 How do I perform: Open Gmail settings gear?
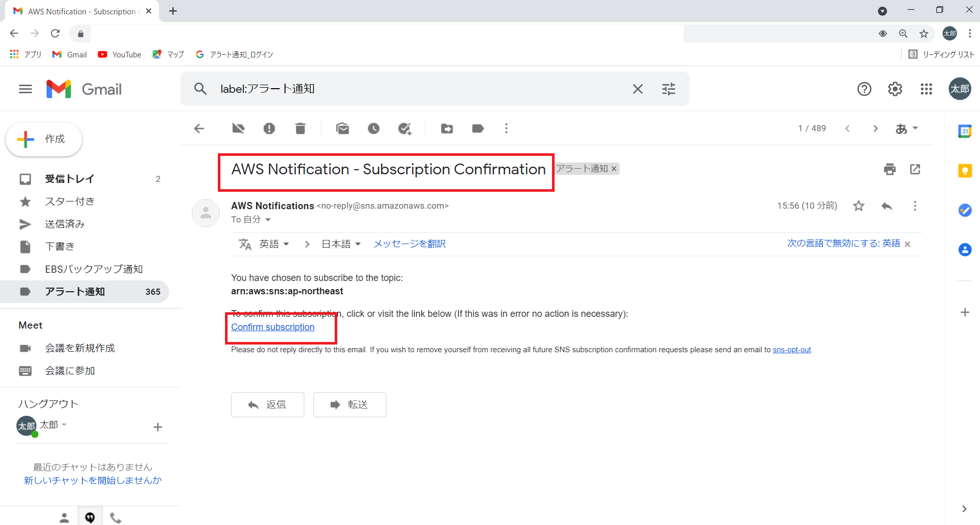pos(895,89)
